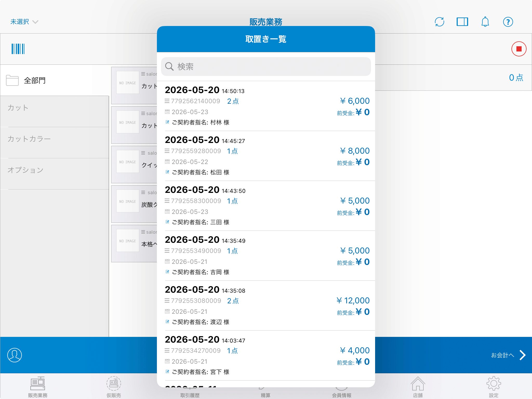Click the 取置き一覧 header title
This screenshot has width=532, height=399.
pyautogui.click(x=266, y=39)
